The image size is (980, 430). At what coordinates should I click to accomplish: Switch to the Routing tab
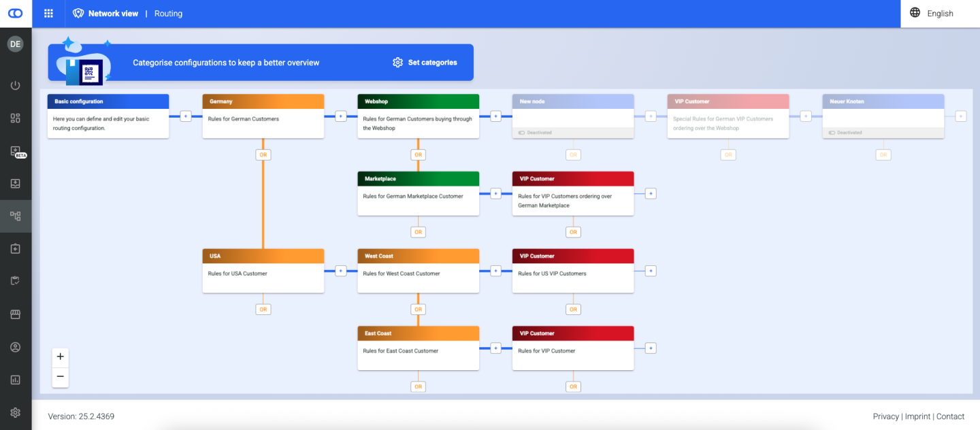click(168, 14)
